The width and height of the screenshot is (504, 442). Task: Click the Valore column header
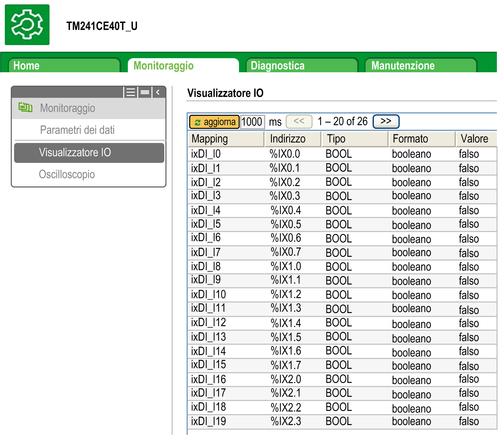click(476, 139)
